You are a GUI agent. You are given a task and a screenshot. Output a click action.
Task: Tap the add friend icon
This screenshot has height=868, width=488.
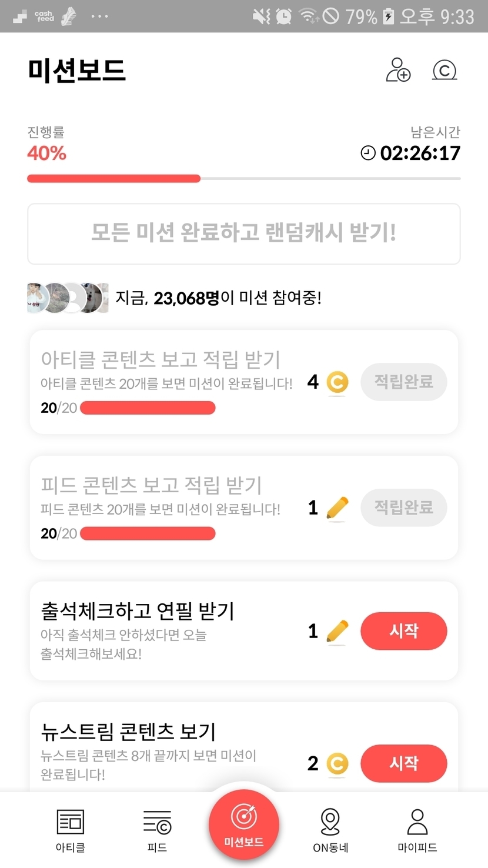click(398, 70)
